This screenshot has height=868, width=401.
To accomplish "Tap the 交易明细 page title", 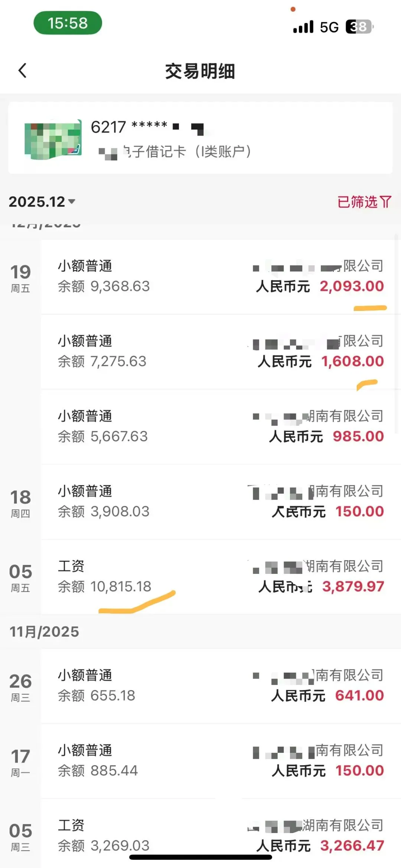I will tap(200, 71).
